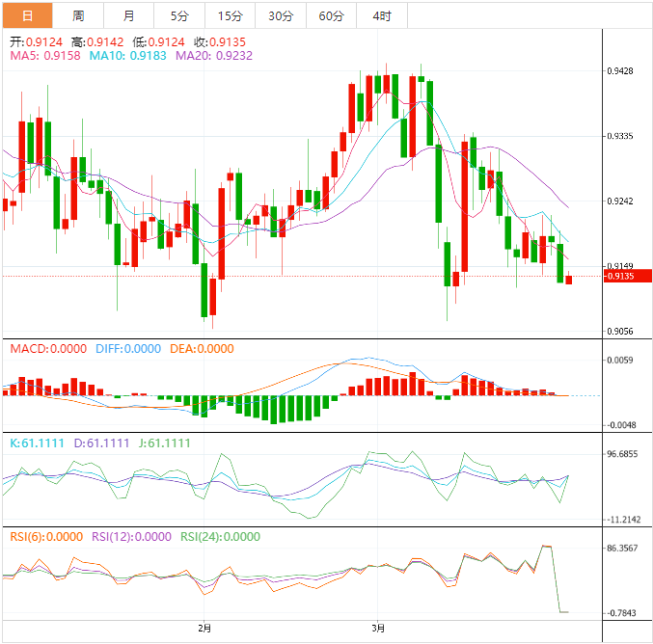Screen dimensions: 653x644
Task: Click the RSI(6):0.0000 label
Action: point(46,537)
